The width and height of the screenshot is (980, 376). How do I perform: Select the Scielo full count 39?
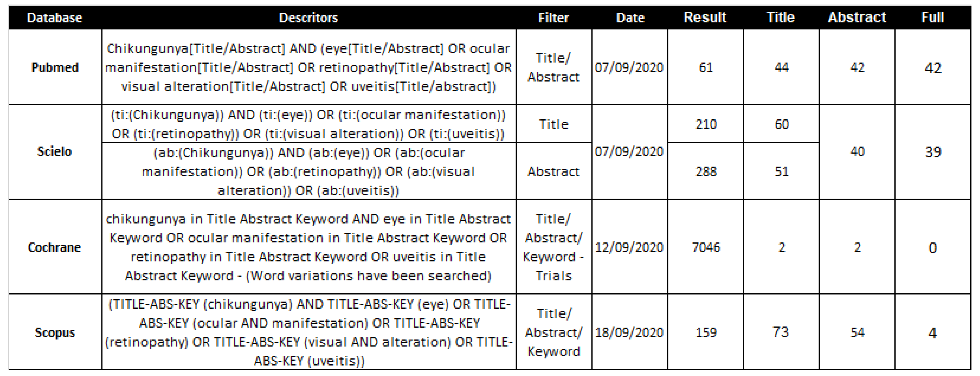(933, 152)
